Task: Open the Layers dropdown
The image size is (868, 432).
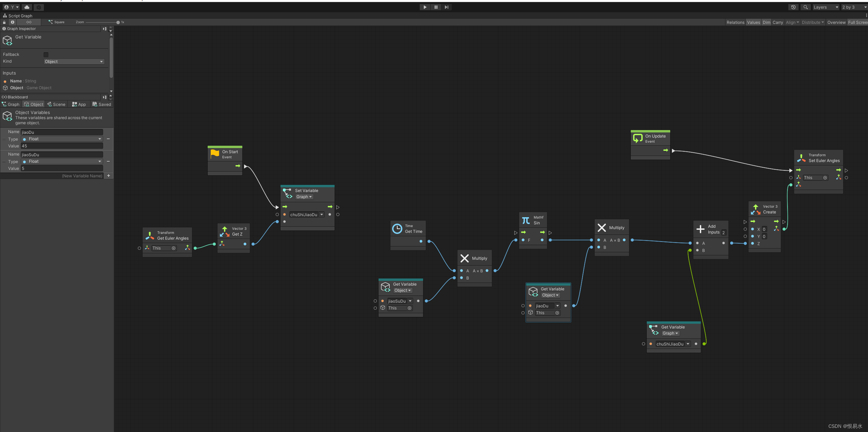Action: coord(825,7)
